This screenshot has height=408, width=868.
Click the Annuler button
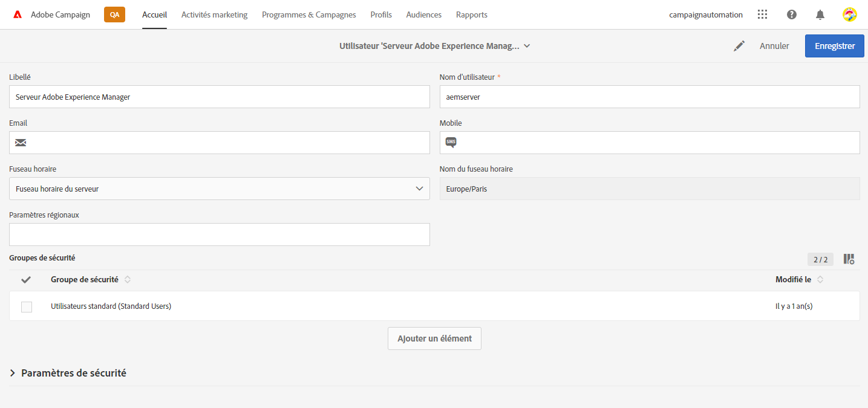[x=774, y=46]
